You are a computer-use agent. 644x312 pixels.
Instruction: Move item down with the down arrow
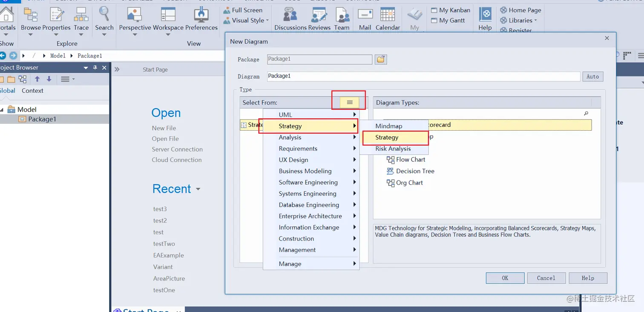[x=49, y=79]
